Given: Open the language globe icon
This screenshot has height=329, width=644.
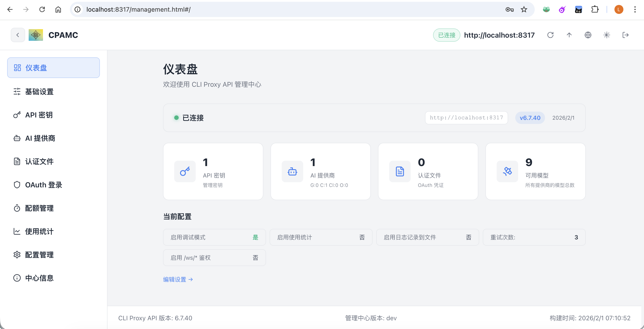Looking at the screenshot, I should tap(588, 35).
